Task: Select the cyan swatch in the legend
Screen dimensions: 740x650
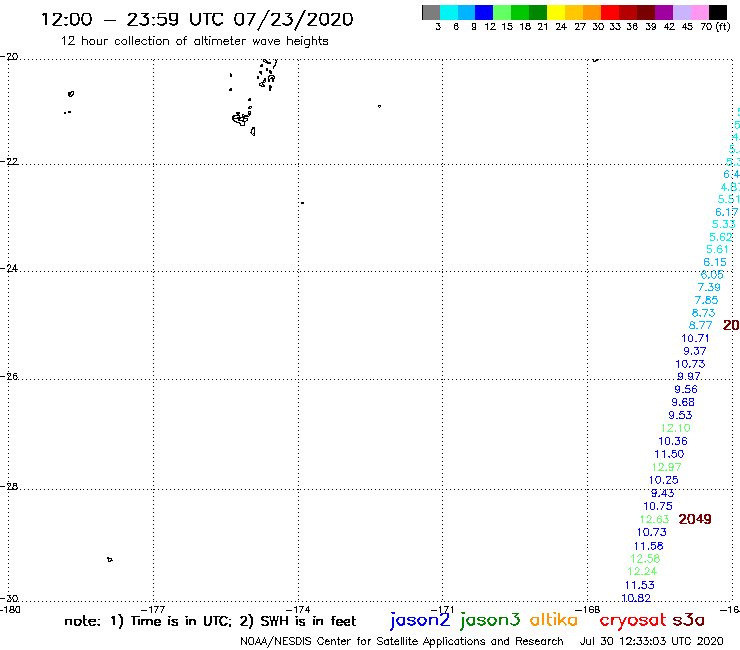Action: pos(449,12)
